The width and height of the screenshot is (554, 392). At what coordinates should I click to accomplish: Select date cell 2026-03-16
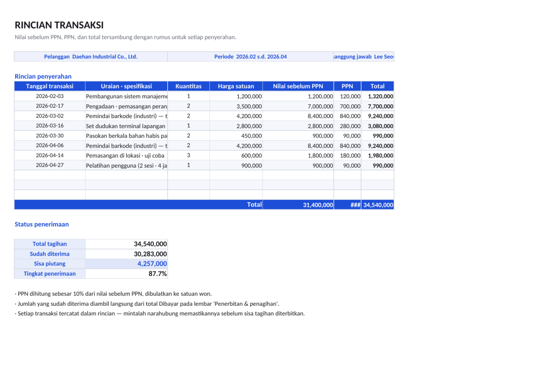click(x=50, y=126)
